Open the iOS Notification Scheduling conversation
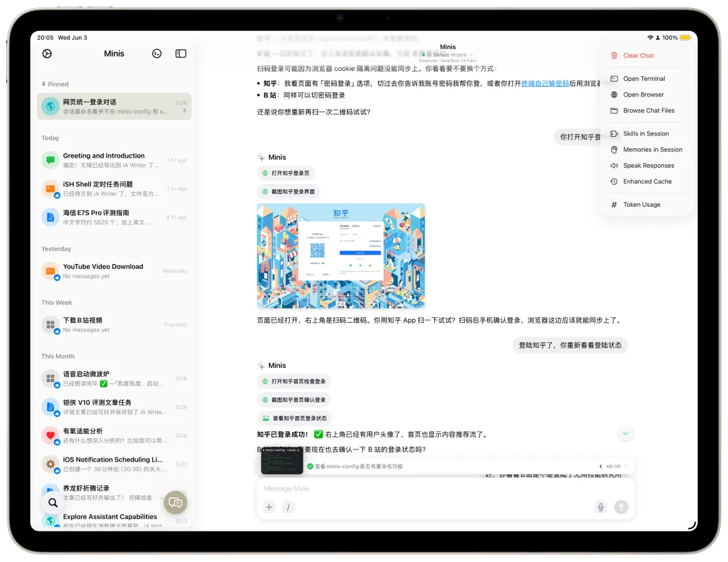Screen dimensions: 728x562 [114, 464]
